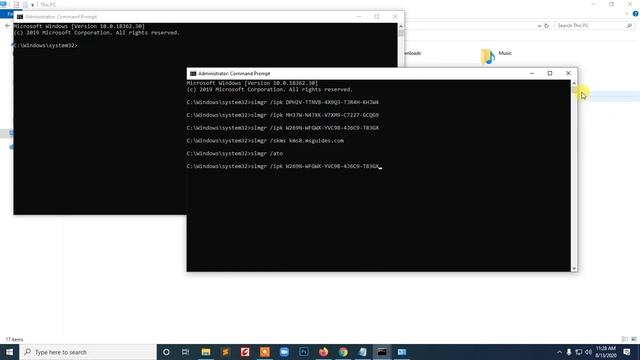The width and height of the screenshot is (640, 360).
Task: Open the clock and calendar flyout
Action: (x=606, y=352)
